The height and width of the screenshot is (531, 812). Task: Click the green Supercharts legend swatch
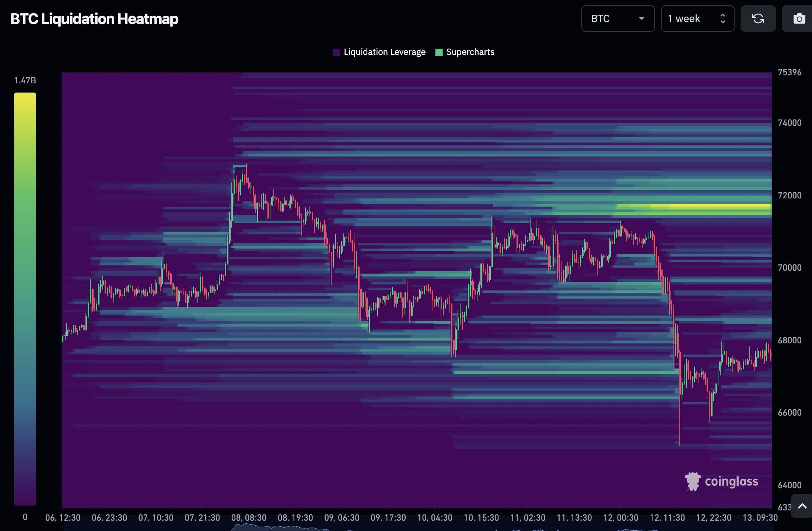[x=439, y=52]
